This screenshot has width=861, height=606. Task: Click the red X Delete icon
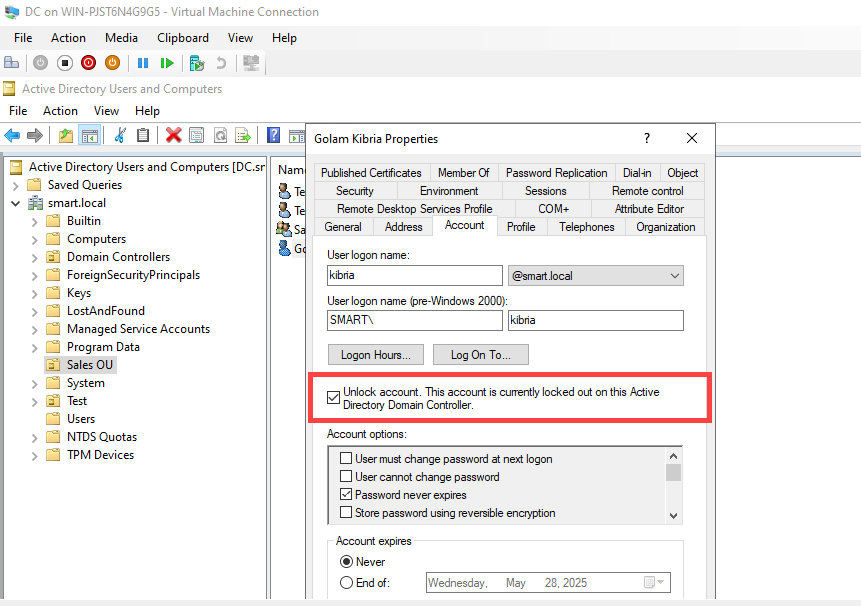(174, 135)
